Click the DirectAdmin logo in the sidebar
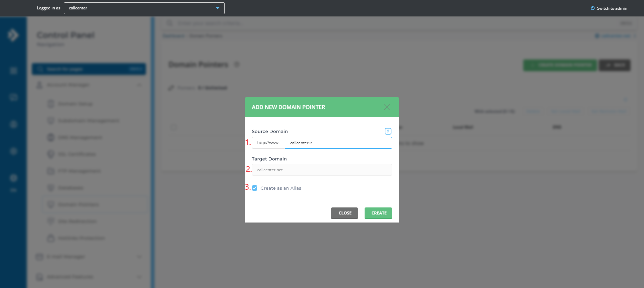The height and width of the screenshot is (288, 644). pyautogui.click(x=13, y=35)
